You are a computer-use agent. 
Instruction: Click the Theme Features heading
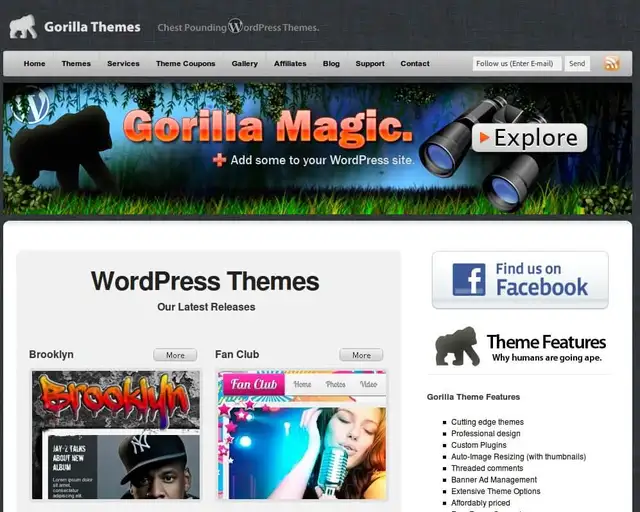pos(546,342)
